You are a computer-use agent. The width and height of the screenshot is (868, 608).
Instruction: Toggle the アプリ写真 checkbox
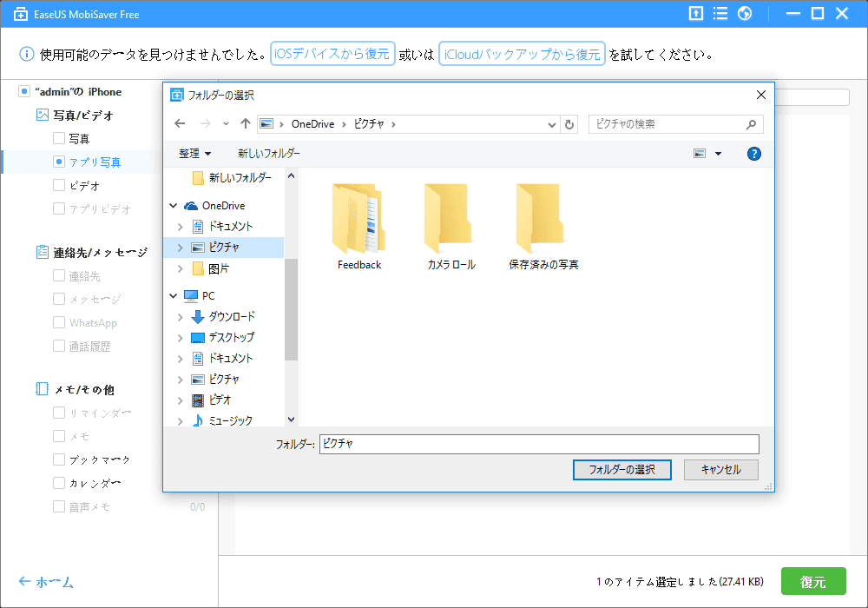[59, 162]
